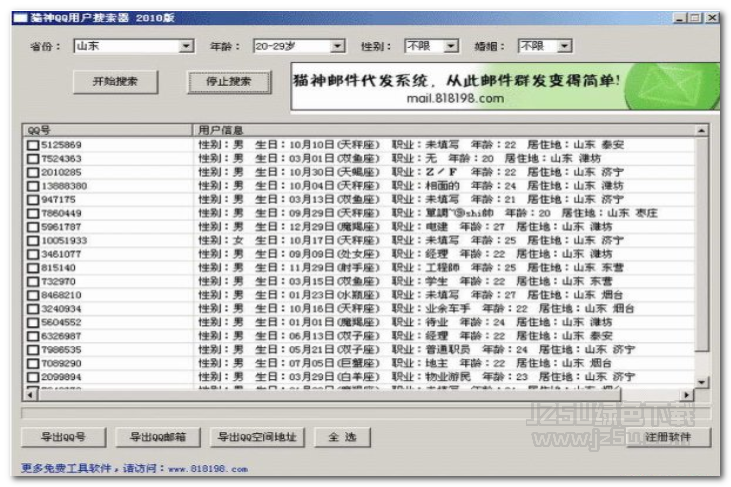Click user info with 职业：物业游民

click(416, 377)
